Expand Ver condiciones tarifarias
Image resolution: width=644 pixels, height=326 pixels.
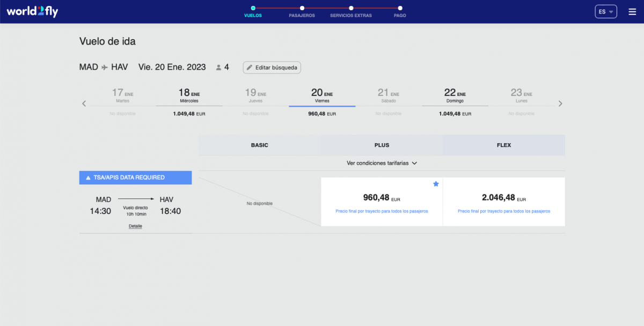pos(382,163)
